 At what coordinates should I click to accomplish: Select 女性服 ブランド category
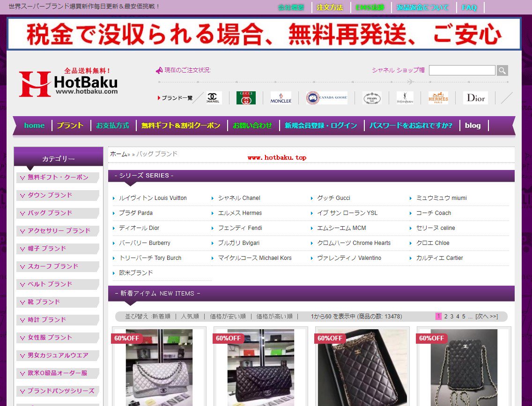[x=58, y=338]
